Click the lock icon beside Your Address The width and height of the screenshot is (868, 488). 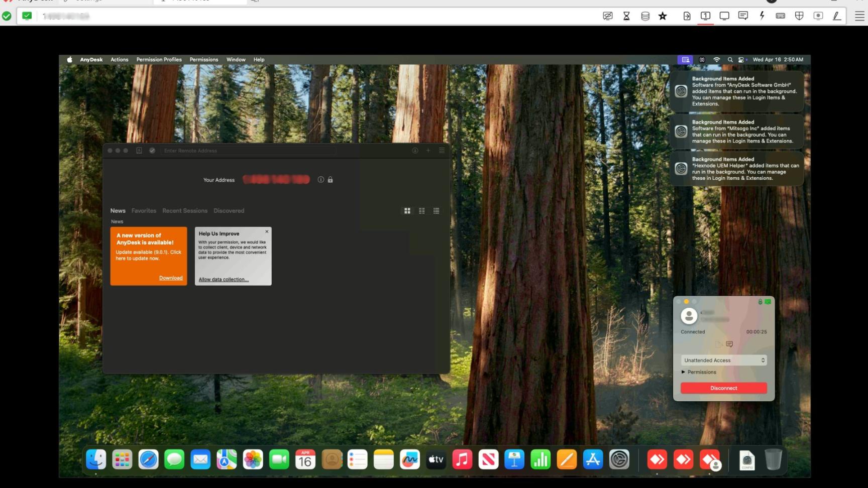pos(330,180)
